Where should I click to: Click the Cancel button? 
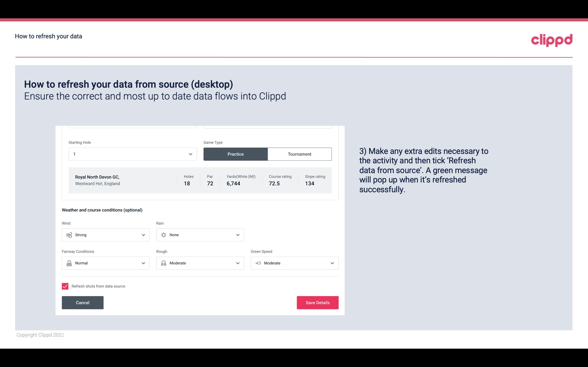[83, 302]
